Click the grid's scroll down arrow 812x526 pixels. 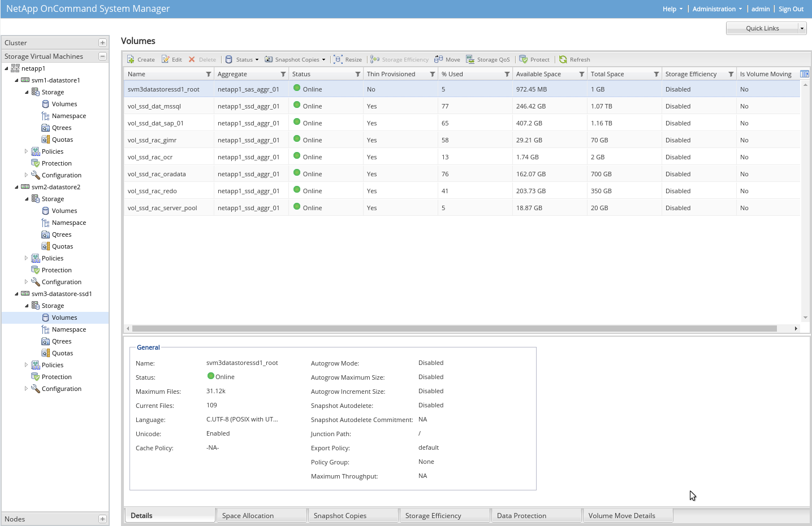tap(805, 318)
